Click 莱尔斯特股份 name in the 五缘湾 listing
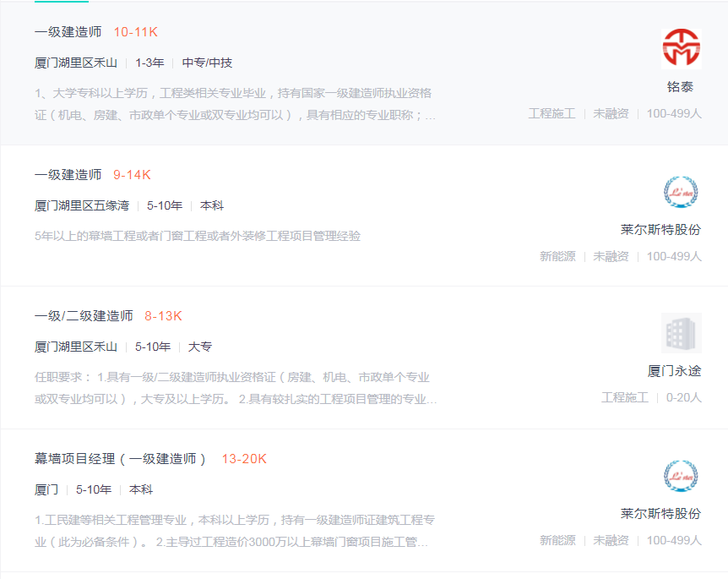The height and width of the screenshot is (579, 728). point(660,230)
